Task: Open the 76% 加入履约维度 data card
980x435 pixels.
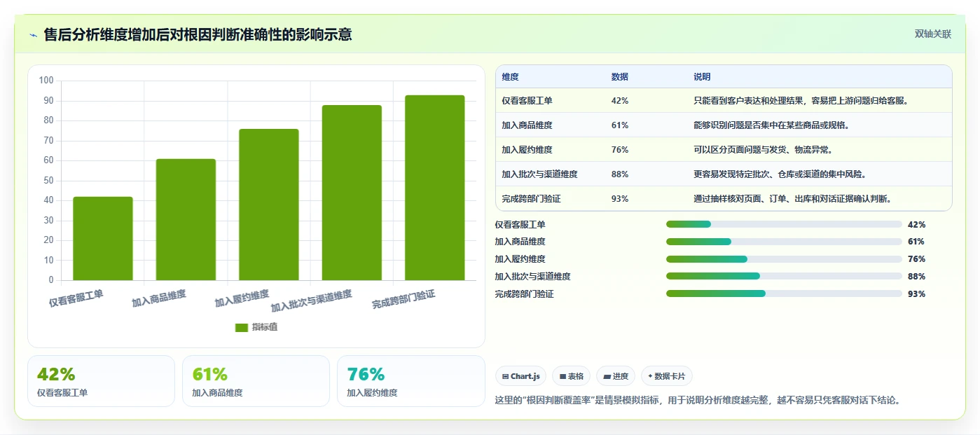Action: 410,381
